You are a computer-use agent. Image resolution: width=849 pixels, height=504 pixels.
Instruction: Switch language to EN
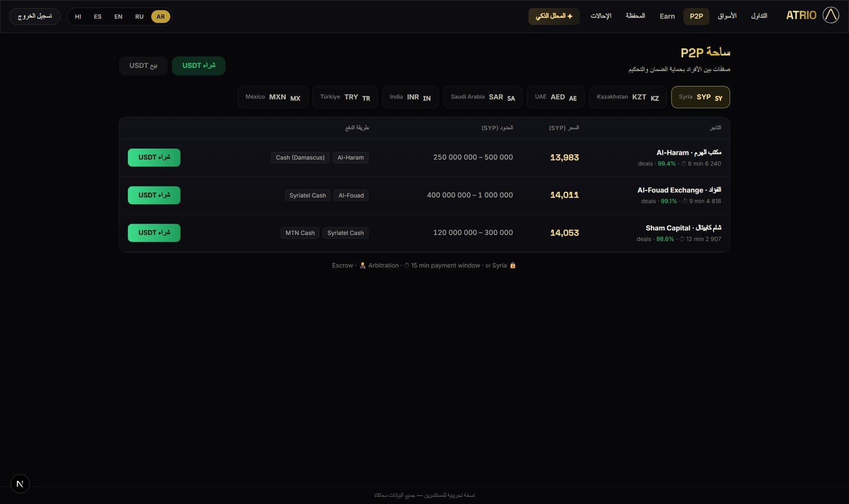[x=118, y=17]
